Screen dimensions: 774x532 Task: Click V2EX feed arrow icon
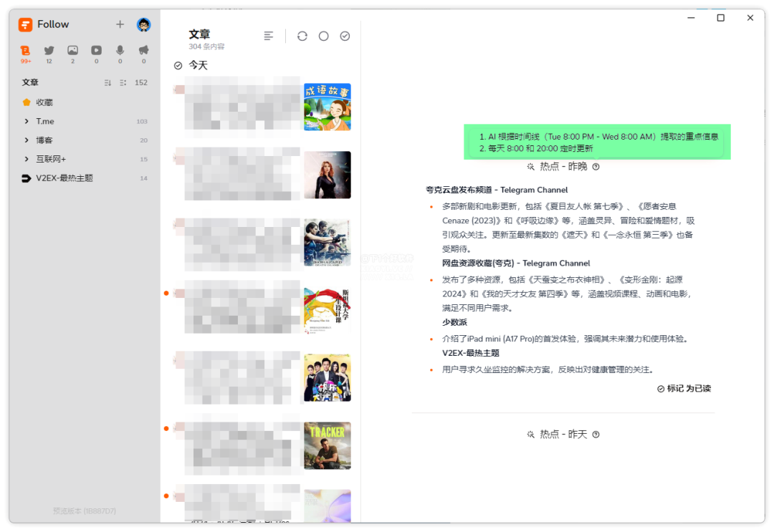[27, 178]
